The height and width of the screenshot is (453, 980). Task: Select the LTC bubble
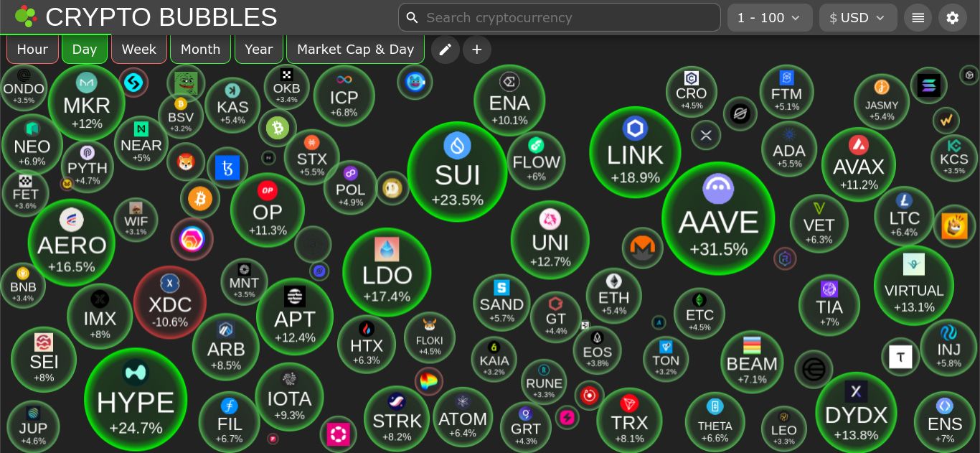[904, 216]
